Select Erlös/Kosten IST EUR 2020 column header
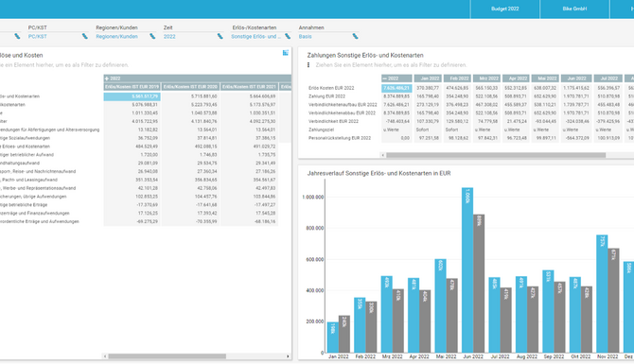The height and width of the screenshot is (364, 634). point(190,86)
